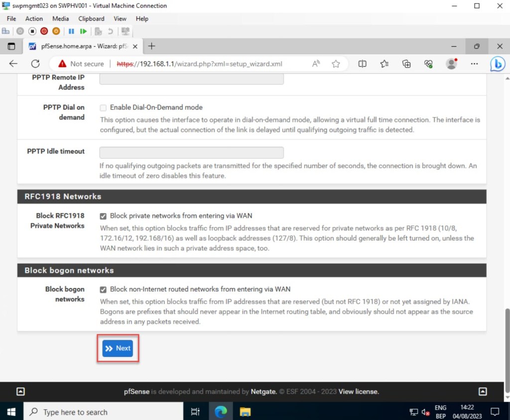Image resolution: width=510 pixels, height=420 pixels.
Task: Click the PPTP Idle timeout input field
Action: click(191, 152)
